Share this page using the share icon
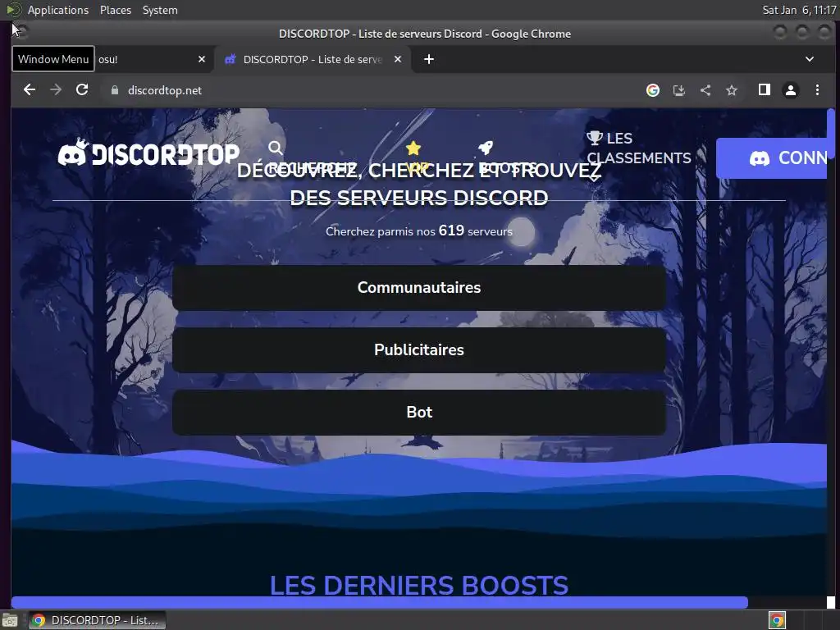The height and width of the screenshot is (630, 840). [705, 90]
